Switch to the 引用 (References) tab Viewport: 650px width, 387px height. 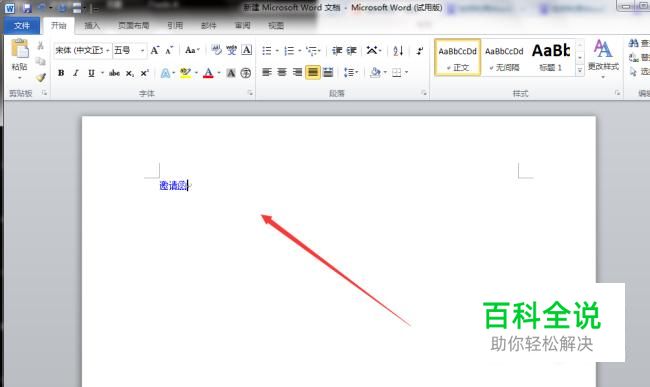click(175, 26)
